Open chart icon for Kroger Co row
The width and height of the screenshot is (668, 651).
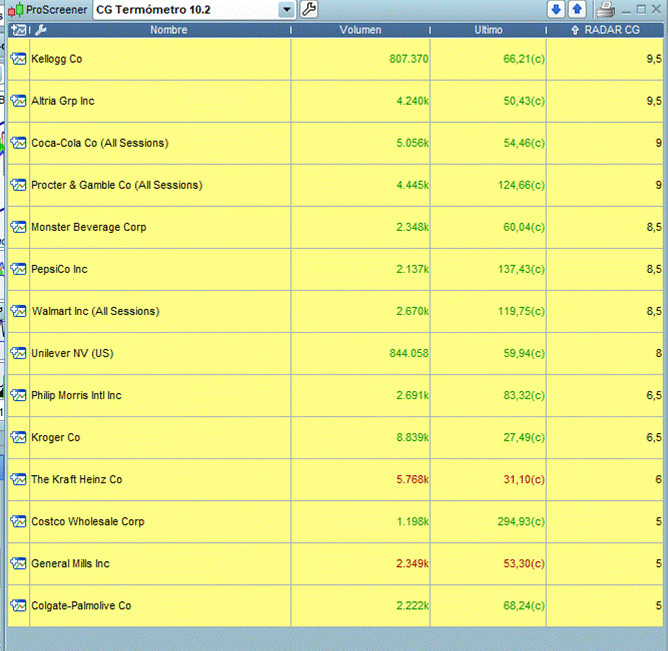pos(18,437)
